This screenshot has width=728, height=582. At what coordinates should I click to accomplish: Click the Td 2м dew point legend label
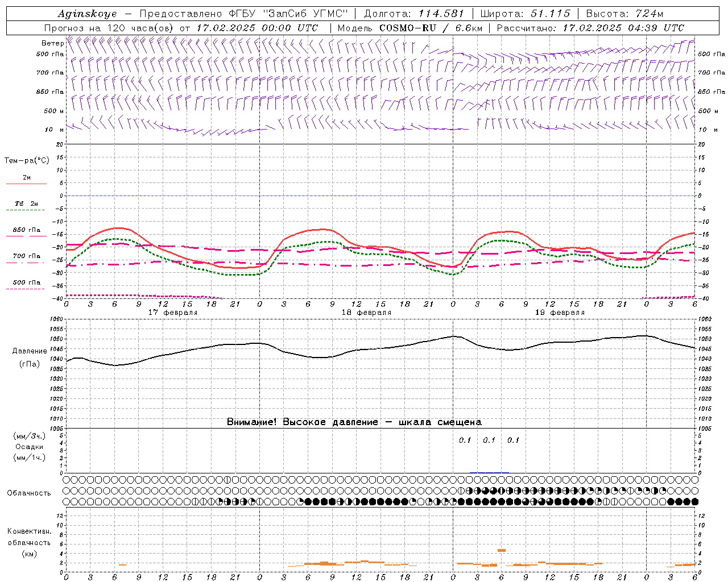[x=26, y=203]
